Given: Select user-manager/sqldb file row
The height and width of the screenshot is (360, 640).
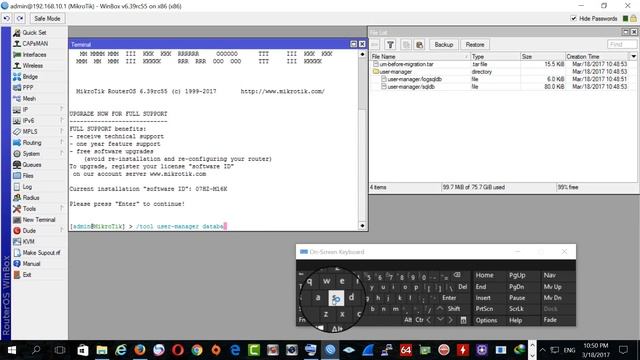Looking at the screenshot, I should (x=503, y=87).
